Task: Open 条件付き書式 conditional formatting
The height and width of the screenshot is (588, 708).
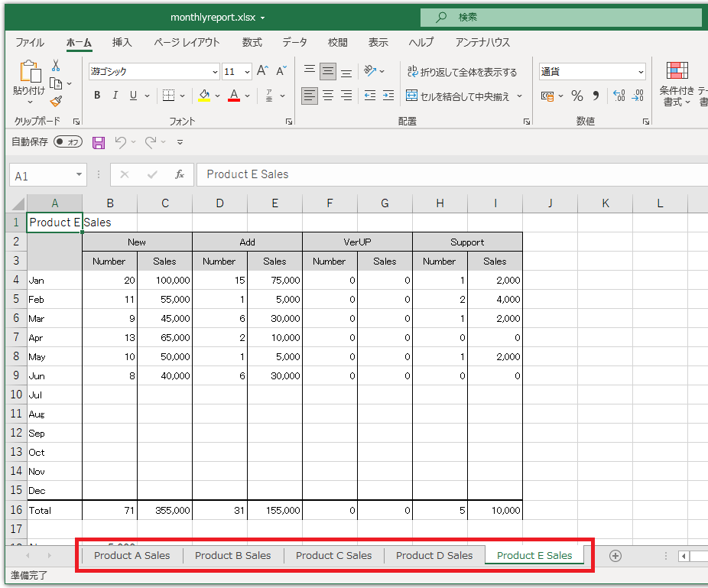Action: click(676, 84)
